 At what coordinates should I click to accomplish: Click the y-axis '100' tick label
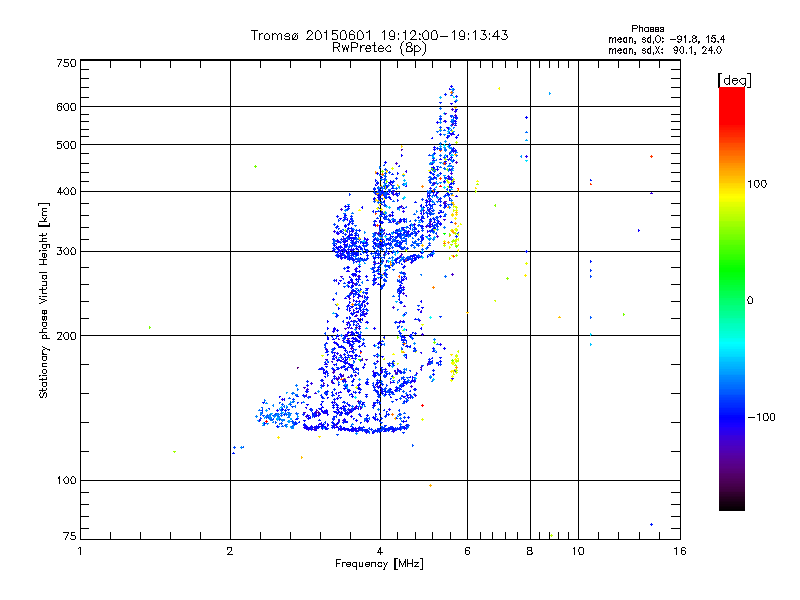(x=66, y=480)
